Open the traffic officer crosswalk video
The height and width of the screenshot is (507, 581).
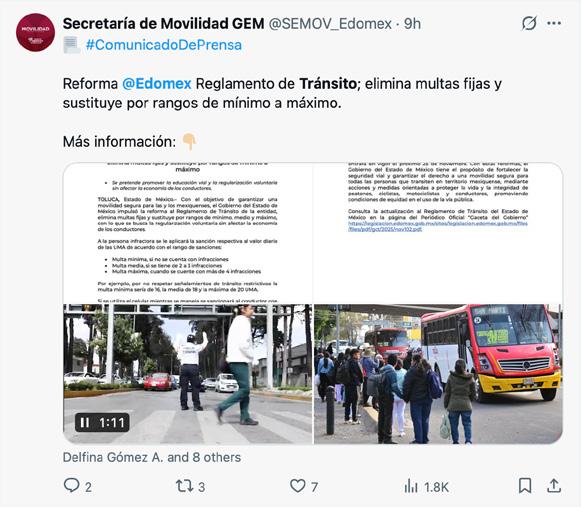188,374
